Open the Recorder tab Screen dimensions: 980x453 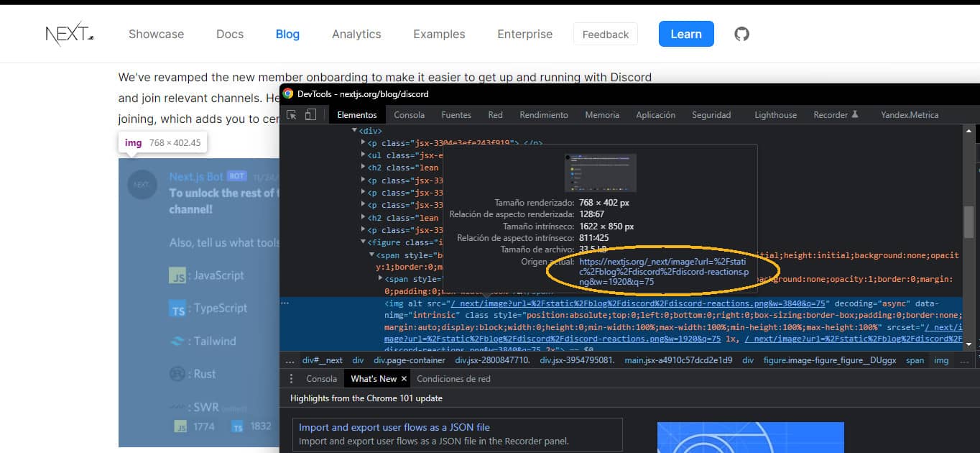(x=836, y=114)
